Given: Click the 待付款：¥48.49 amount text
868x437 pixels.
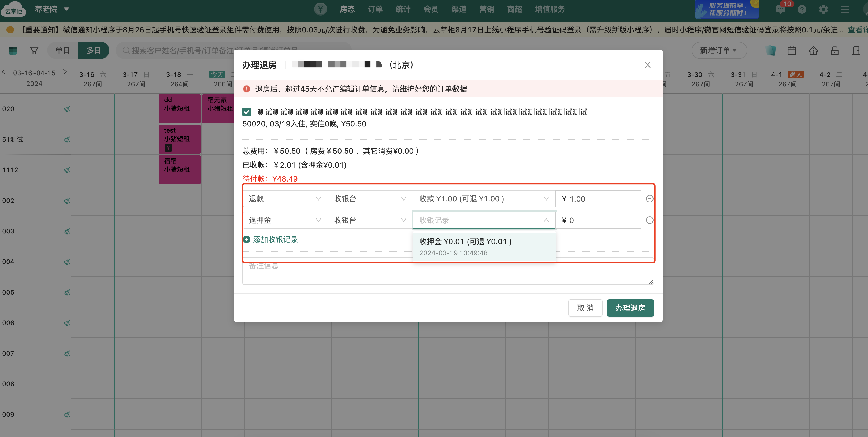Looking at the screenshot, I should [x=270, y=179].
